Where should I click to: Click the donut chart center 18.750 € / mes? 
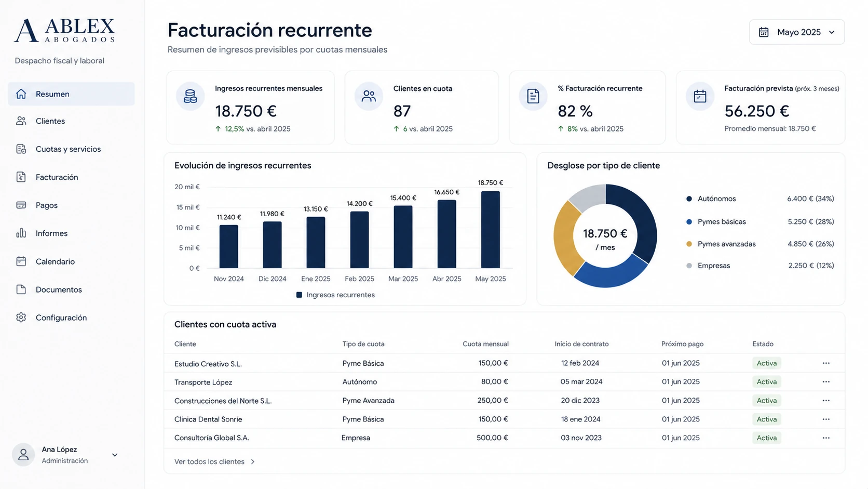(605, 239)
